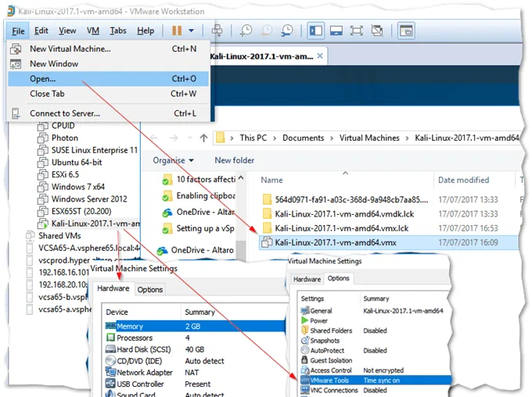Select Ubuntu 64-bit VM in library
This screenshot has width=532, height=397.
click(x=77, y=163)
